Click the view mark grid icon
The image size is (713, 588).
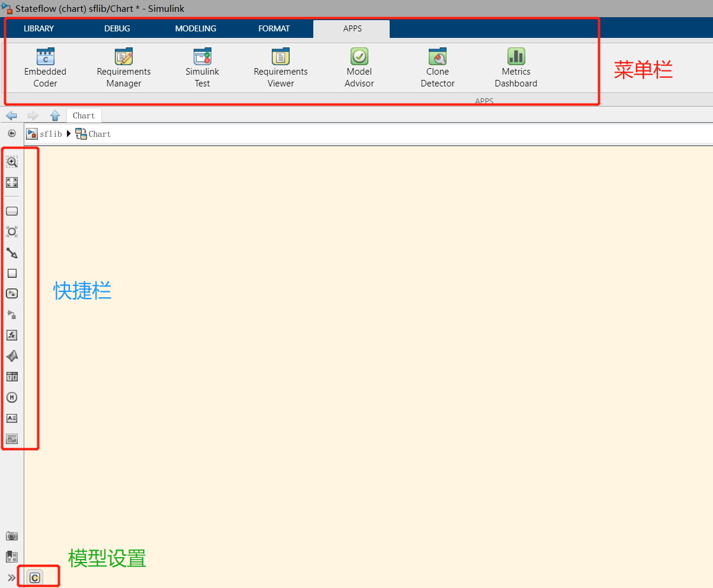coord(12,557)
